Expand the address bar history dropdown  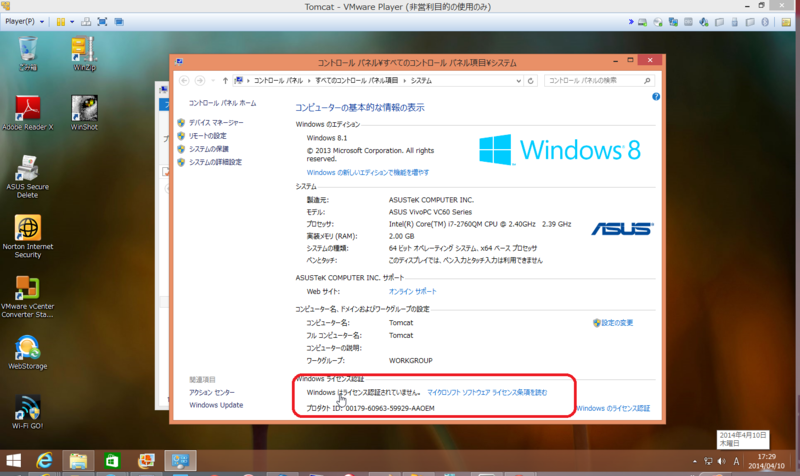pos(518,81)
